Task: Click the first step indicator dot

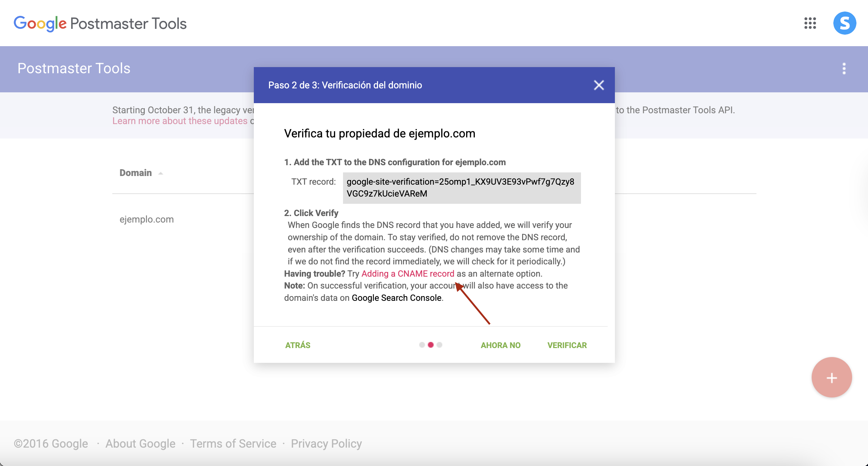Action: point(422,345)
